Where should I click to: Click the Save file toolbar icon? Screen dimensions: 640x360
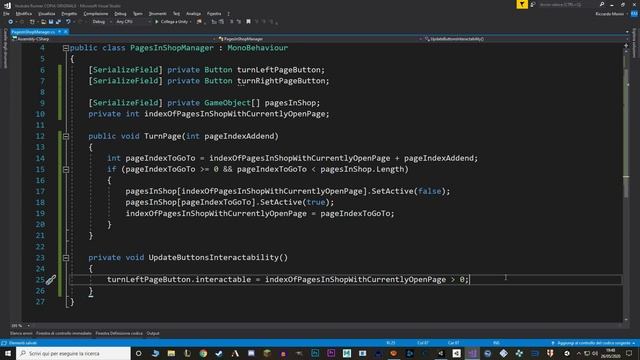51,22
